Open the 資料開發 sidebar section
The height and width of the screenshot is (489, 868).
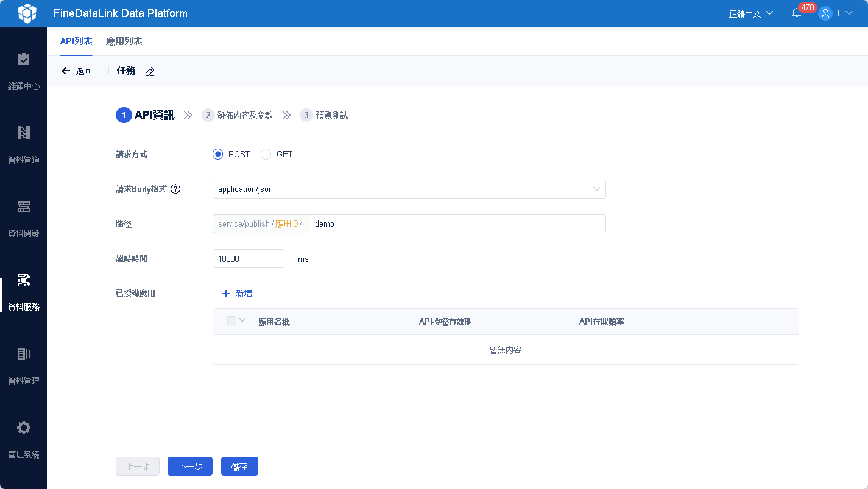pyautogui.click(x=23, y=219)
